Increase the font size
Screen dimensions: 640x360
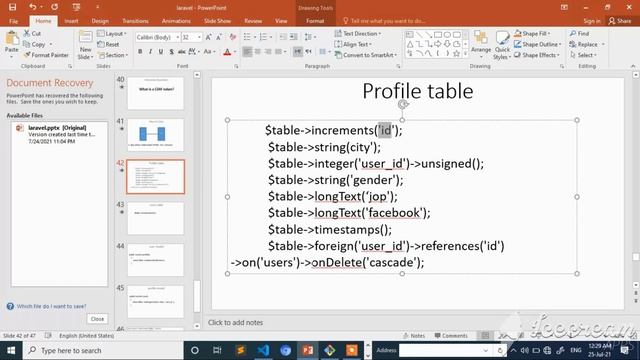(209, 37)
